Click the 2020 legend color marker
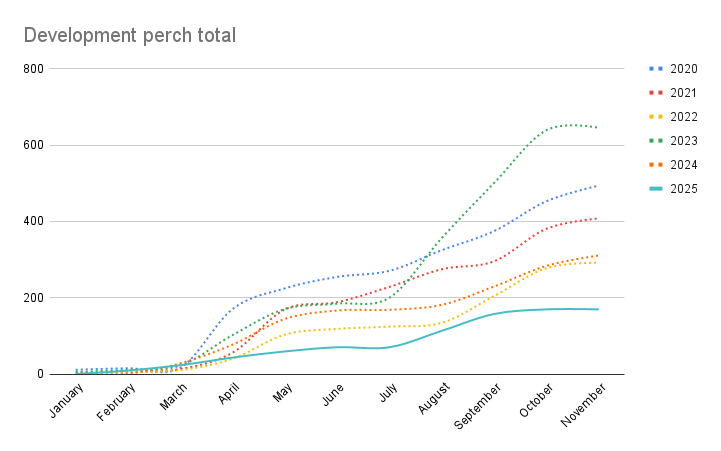This screenshot has width=721, height=451. 656,69
